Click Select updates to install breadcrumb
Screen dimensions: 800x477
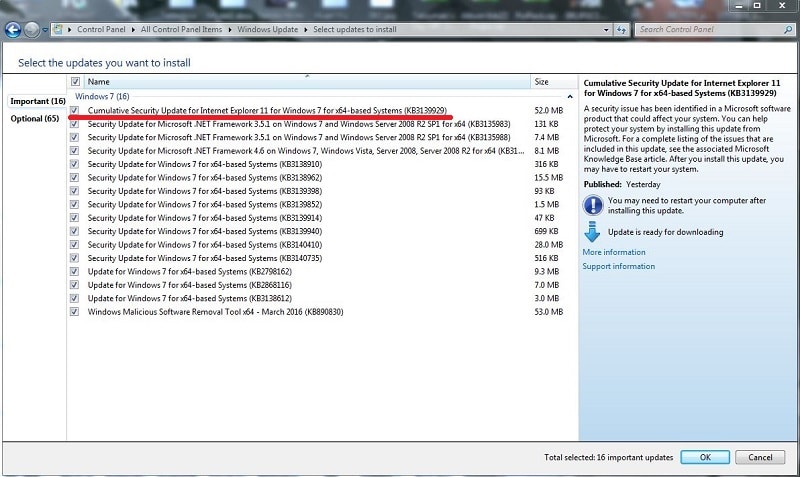355,30
